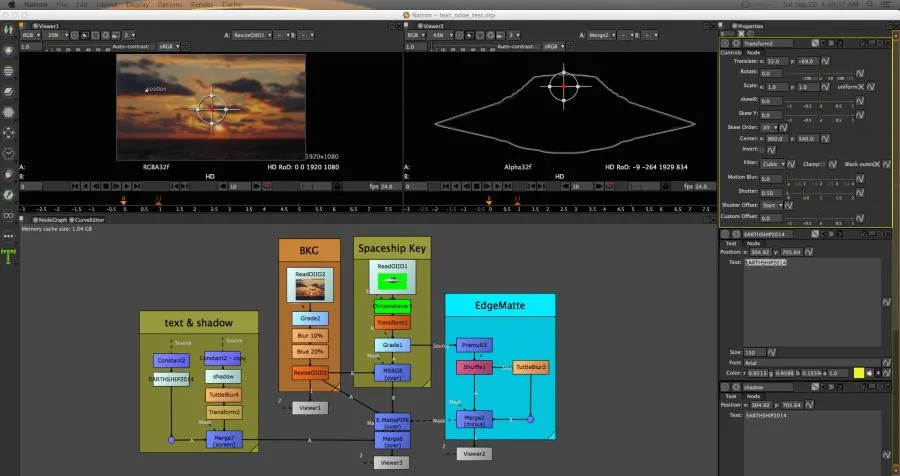
Task: Switch to the CurveEditor tab
Action: (x=88, y=220)
